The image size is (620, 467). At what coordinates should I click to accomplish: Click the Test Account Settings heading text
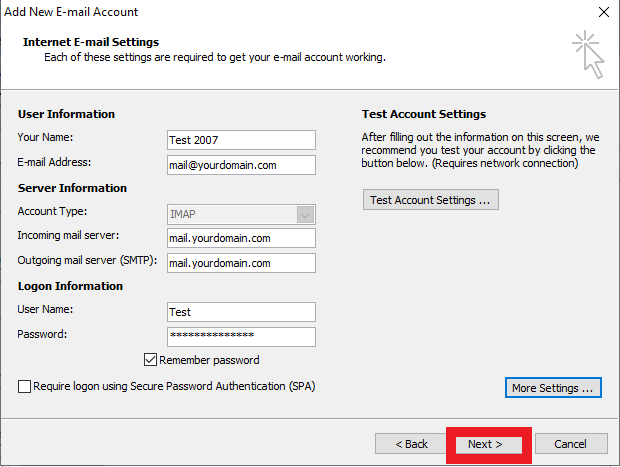coord(423,114)
